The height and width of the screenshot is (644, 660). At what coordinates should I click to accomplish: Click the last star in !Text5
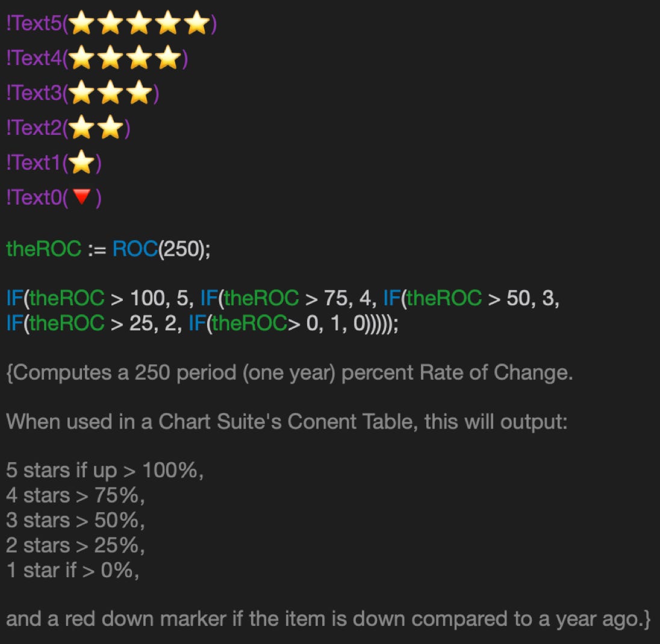[x=196, y=25]
